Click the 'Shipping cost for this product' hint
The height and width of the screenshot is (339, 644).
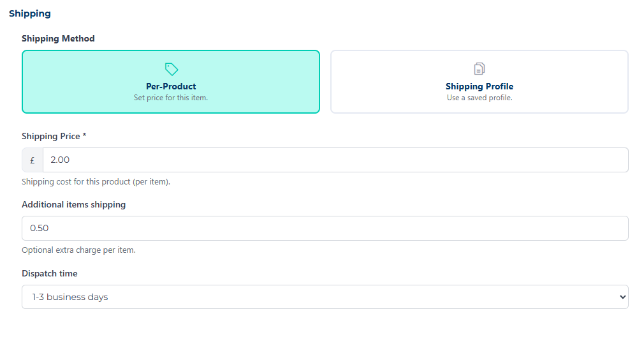pyautogui.click(x=96, y=182)
